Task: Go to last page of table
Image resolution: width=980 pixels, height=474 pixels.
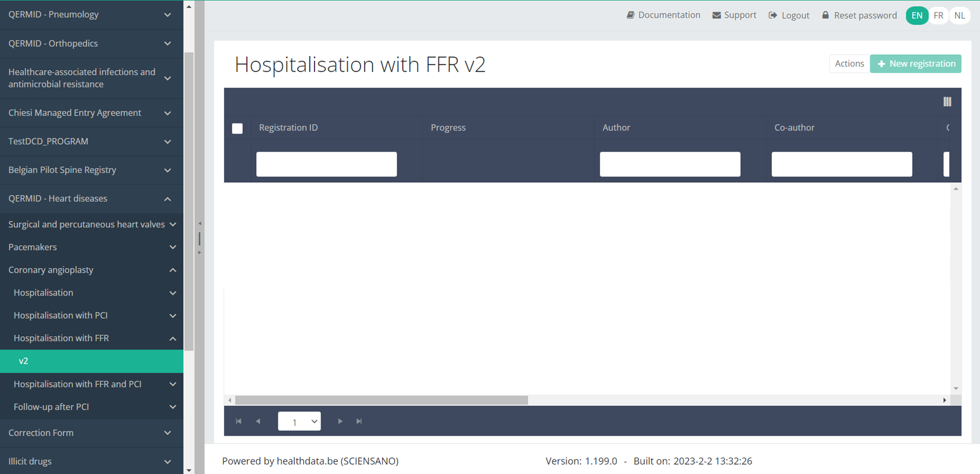Action: click(x=359, y=421)
